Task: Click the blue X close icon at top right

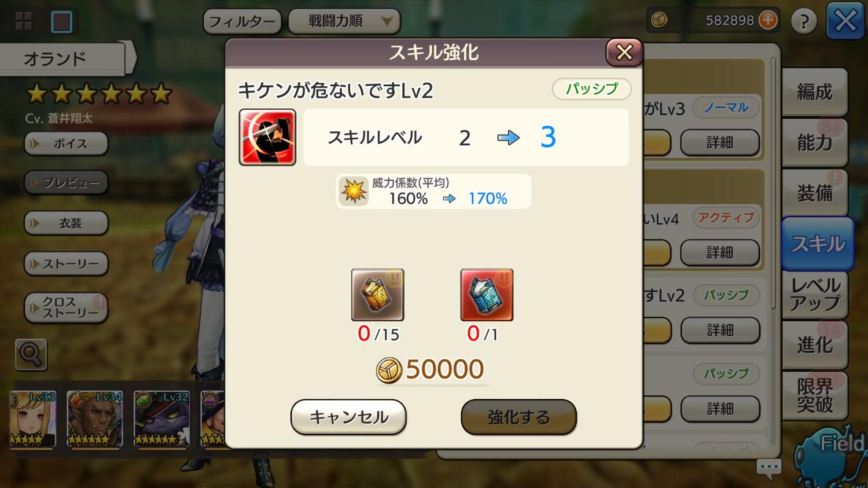Action: 845,21
